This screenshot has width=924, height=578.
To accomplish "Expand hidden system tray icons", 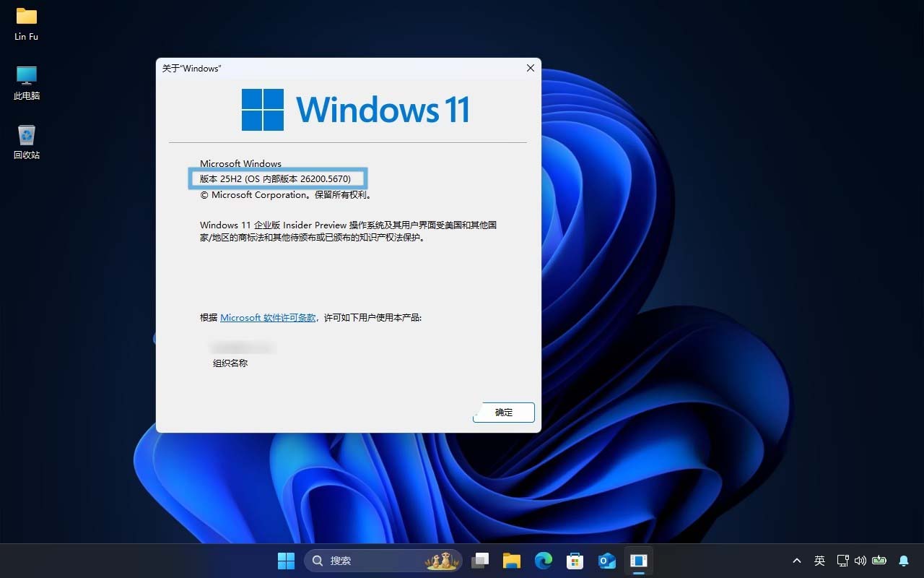I will coord(796,560).
